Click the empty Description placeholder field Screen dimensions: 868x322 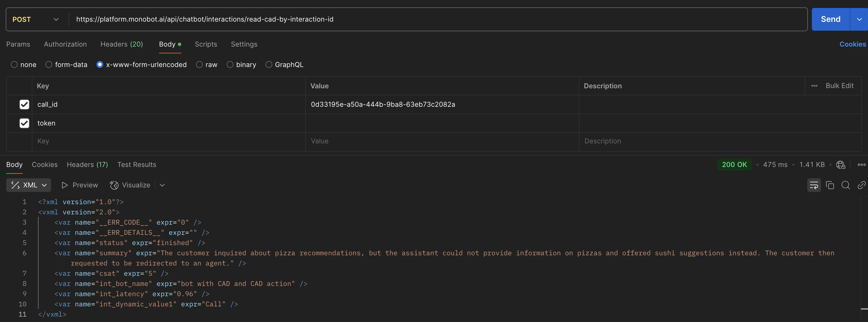pos(720,141)
